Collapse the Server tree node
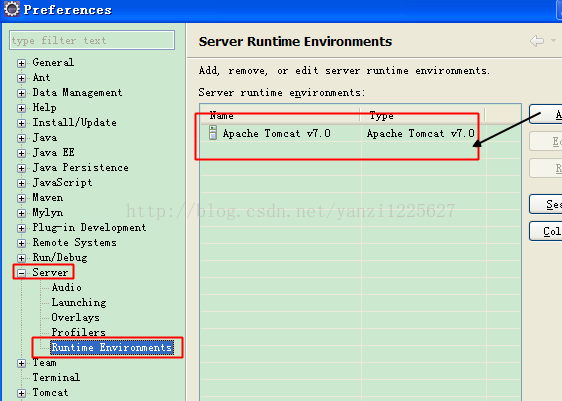This screenshot has height=401, width=562. pos(22,273)
